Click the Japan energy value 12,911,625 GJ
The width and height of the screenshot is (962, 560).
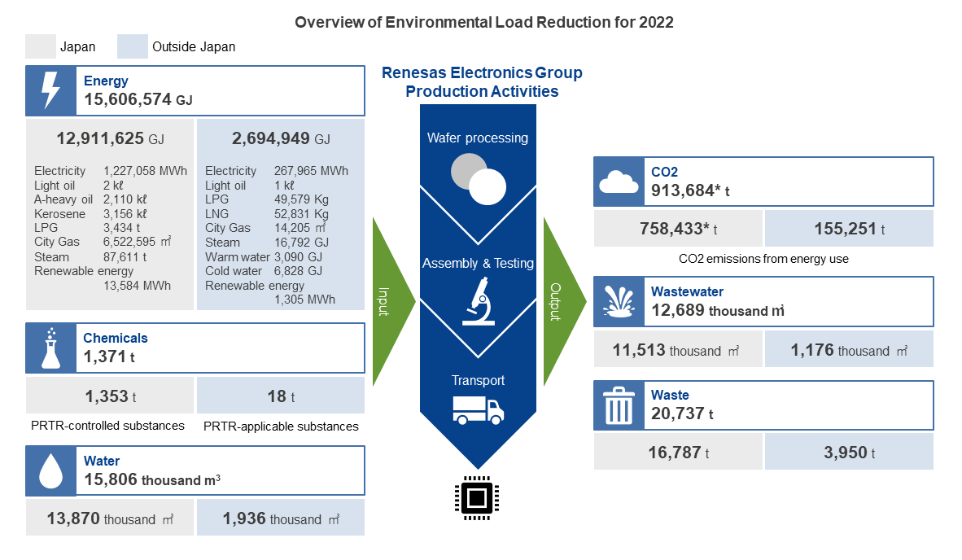tap(111, 138)
